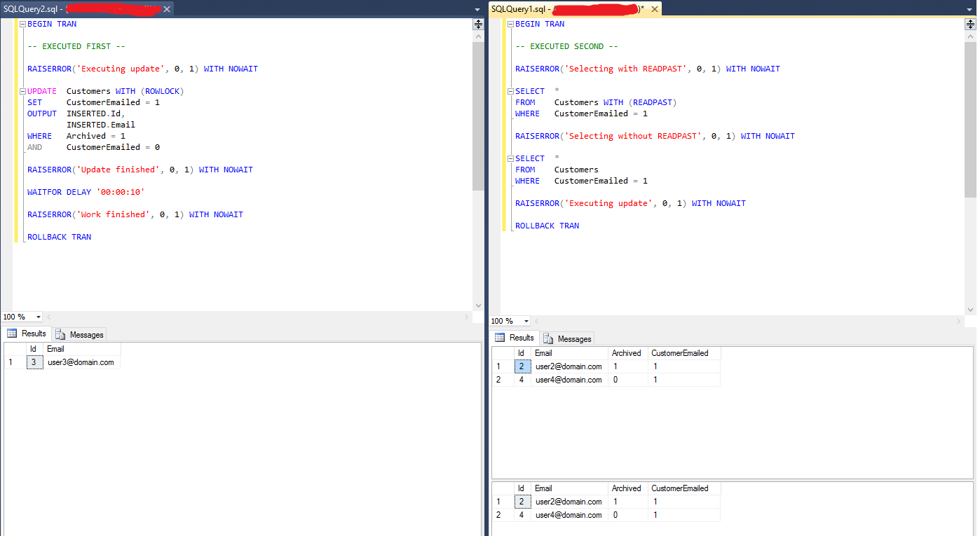Select Id cell 2 in first SQLQuery1 result set
Image resolution: width=980 pixels, height=536 pixels.
pyautogui.click(x=522, y=366)
